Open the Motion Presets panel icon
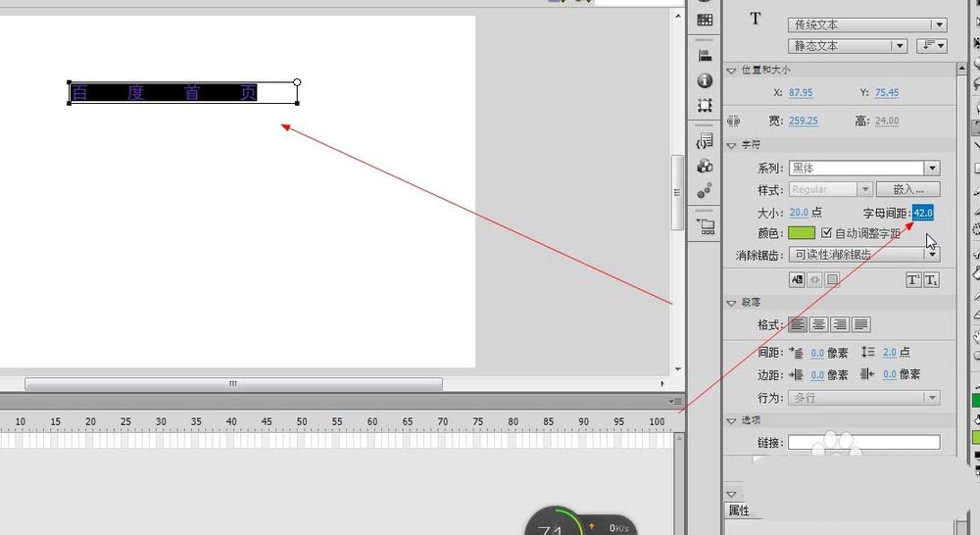 (705, 191)
